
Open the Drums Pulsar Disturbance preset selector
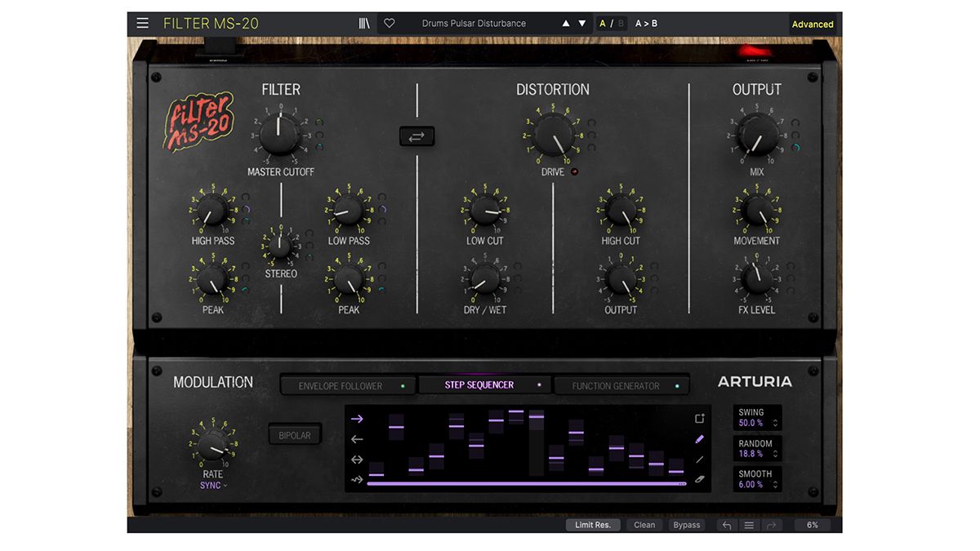[x=474, y=23]
